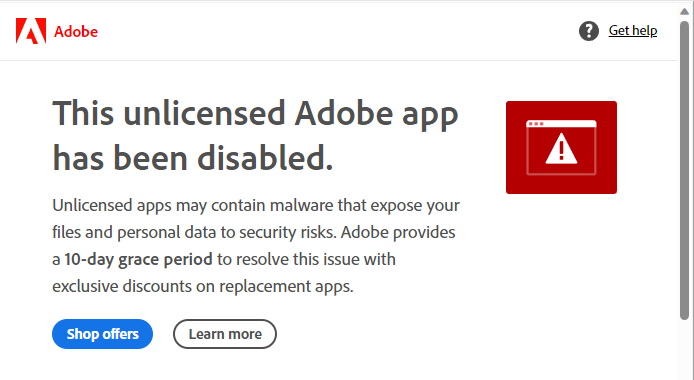Click the white warning triangle exclamation icon
This screenshot has height=380, width=694.
561,149
